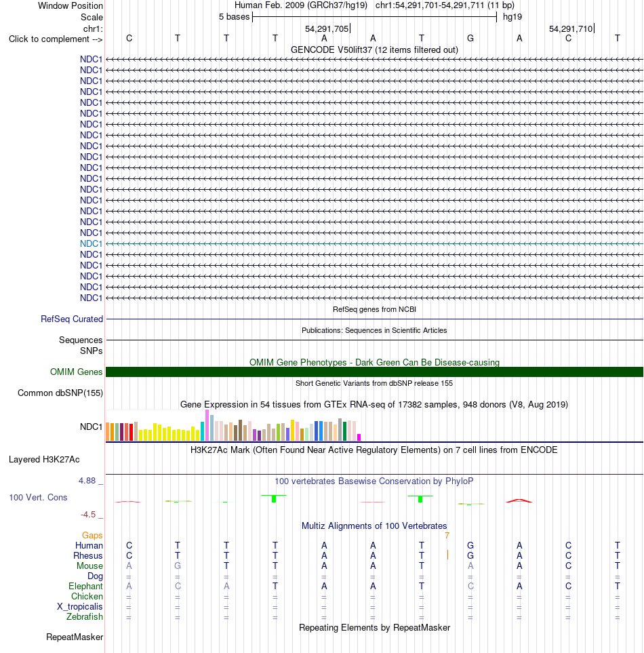Click the -4.5 PhyloP lower limit value
This screenshot has height=653, width=644.
point(88,515)
